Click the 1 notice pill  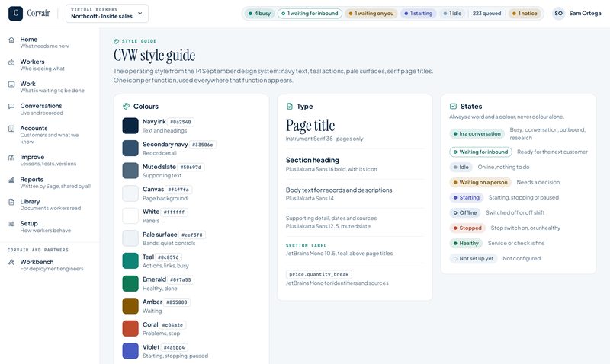pos(525,13)
